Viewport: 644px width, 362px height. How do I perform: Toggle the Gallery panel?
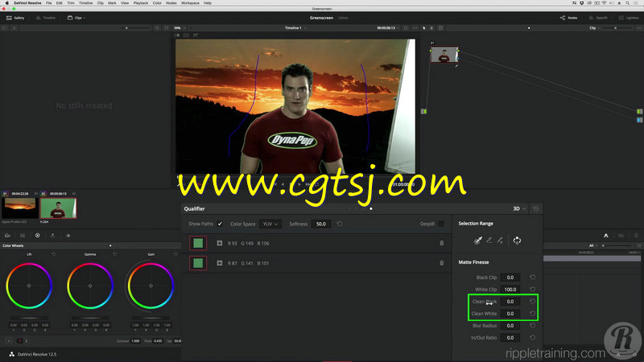pos(15,18)
